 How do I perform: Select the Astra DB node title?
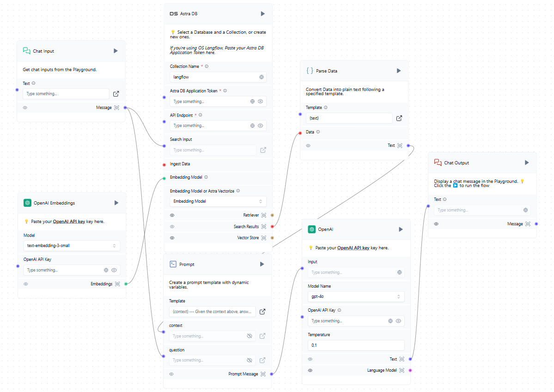[189, 14]
